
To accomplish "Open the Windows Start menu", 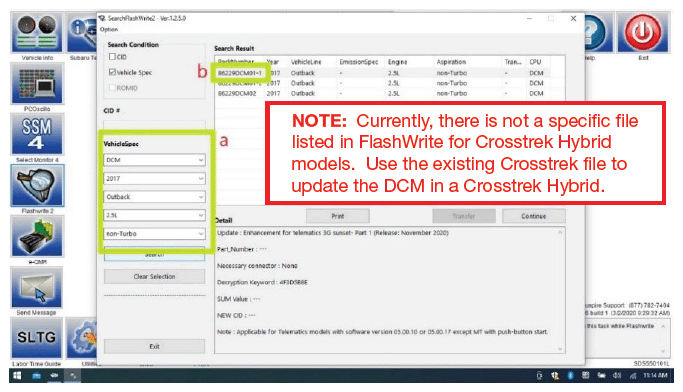I will (17, 375).
